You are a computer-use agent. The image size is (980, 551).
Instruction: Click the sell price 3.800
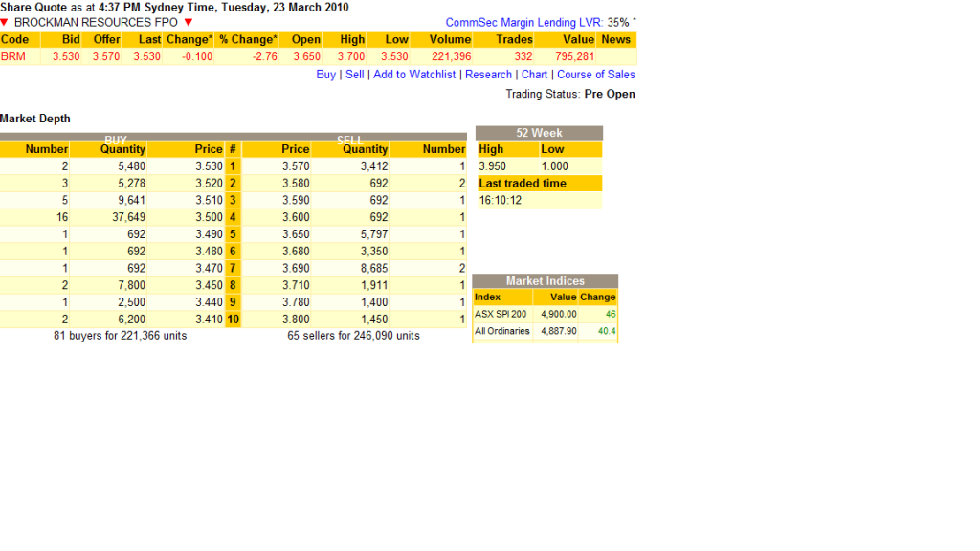pyautogui.click(x=296, y=320)
